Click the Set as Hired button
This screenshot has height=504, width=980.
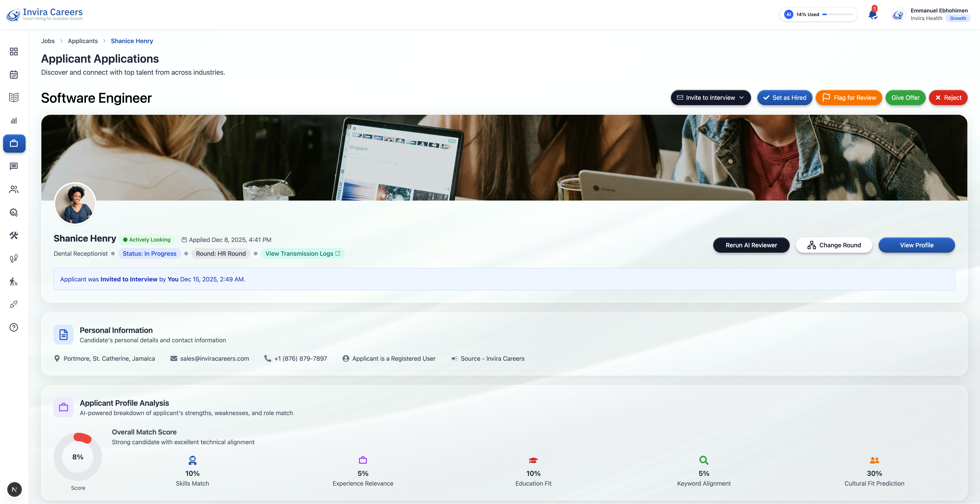tap(784, 98)
